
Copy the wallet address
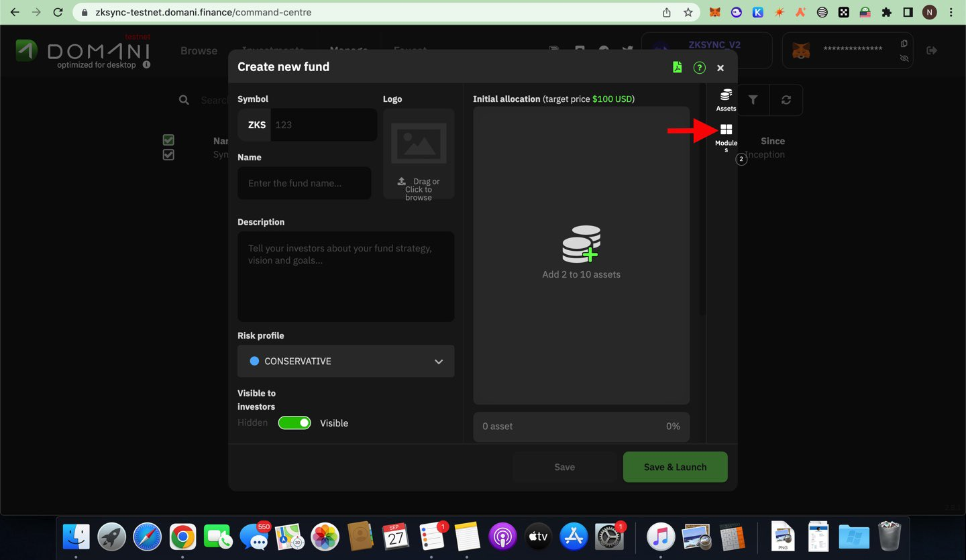904,44
